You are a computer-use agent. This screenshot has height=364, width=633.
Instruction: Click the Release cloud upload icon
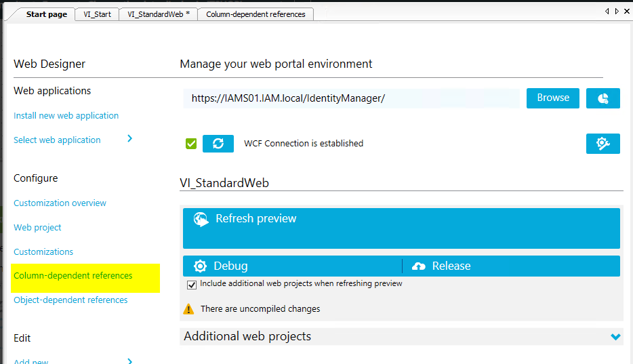419,266
